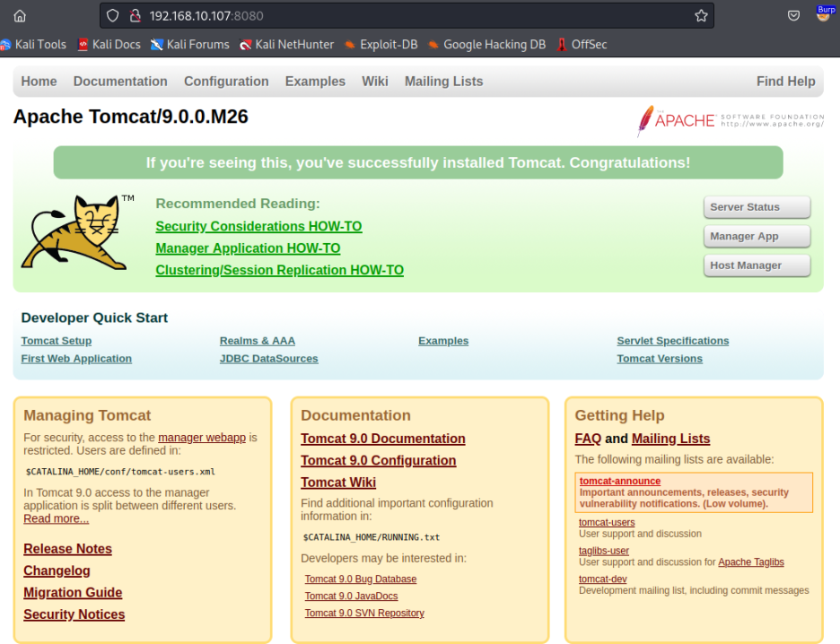Open the FAQ link
The width and height of the screenshot is (840, 644).
pyautogui.click(x=588, y=439)
